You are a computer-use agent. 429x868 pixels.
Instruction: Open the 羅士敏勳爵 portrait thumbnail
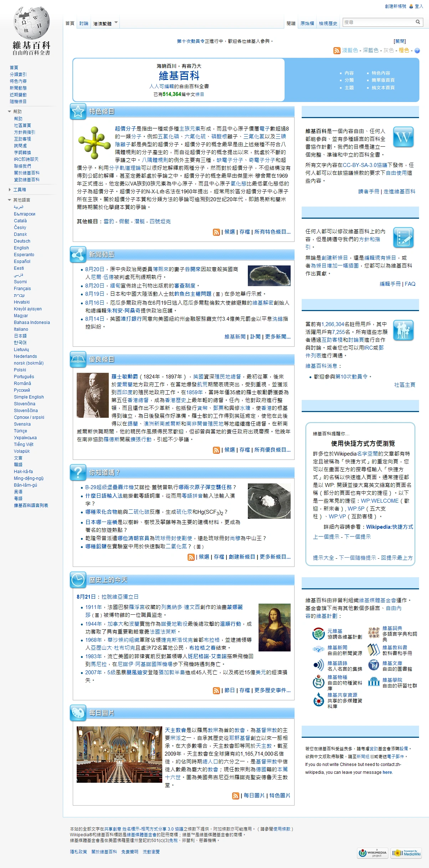coord(93,395)
